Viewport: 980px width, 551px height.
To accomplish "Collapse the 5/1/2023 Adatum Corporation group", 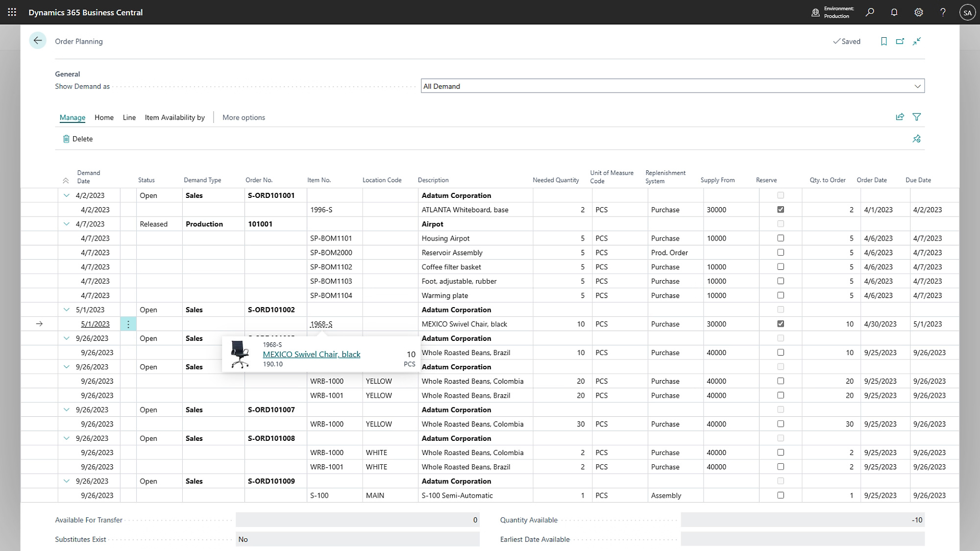I will click(x=66, y=310).
